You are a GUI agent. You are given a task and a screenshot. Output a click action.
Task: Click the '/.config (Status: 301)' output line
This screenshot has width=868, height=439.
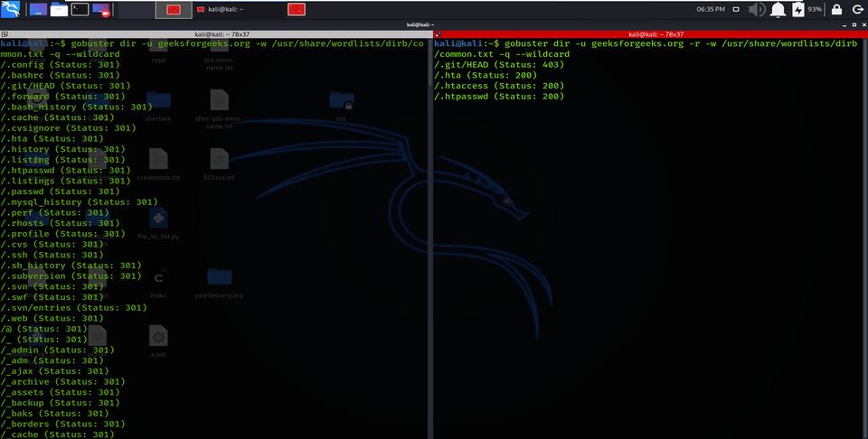[61, 65]
